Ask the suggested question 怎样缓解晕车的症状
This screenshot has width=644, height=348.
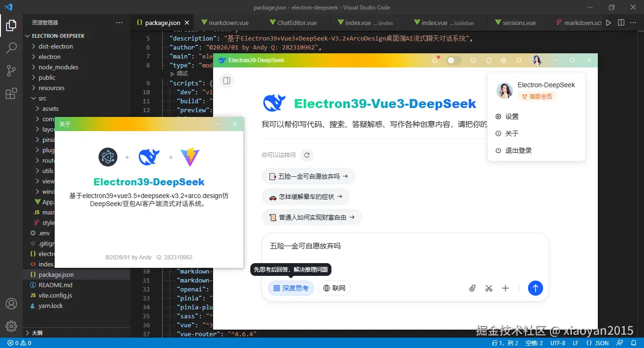306,197
